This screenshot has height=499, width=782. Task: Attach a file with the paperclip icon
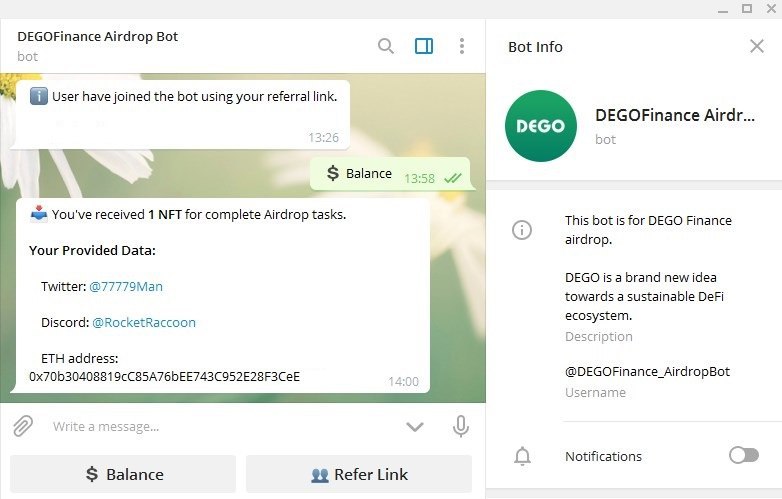pyautogui.click(x=22, y=426)
